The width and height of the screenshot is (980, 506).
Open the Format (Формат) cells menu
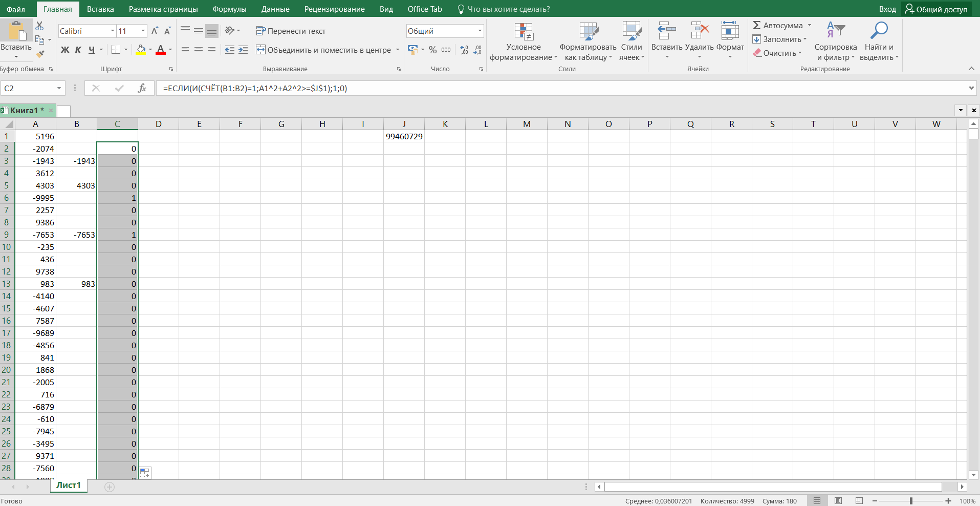(730, 40)
